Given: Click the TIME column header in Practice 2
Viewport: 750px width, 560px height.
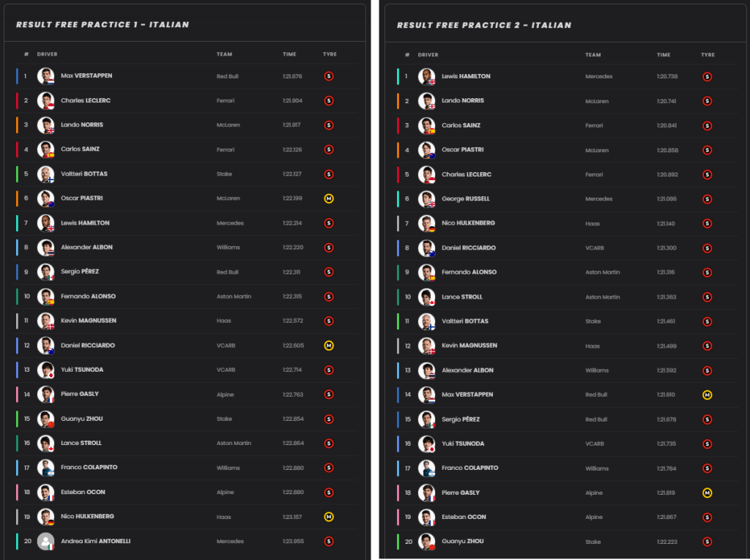Looking at the screenshot, I should 664,55.
